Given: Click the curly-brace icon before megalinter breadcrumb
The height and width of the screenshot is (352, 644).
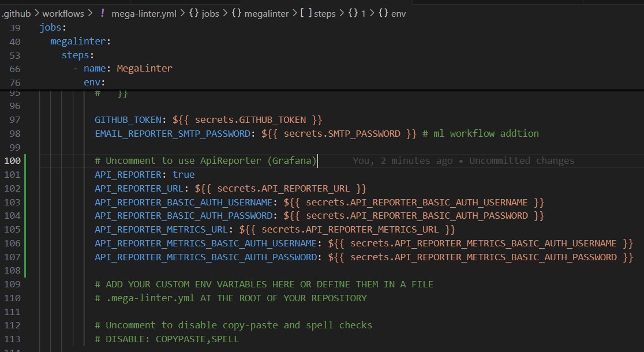Looking at the screenshot, I should point(236,13).
